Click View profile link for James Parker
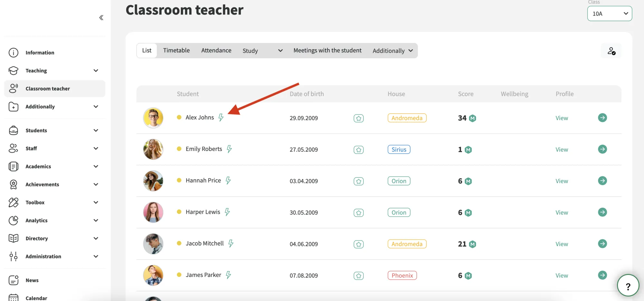The height and width of the screenshot is (301, 644). 562,276
